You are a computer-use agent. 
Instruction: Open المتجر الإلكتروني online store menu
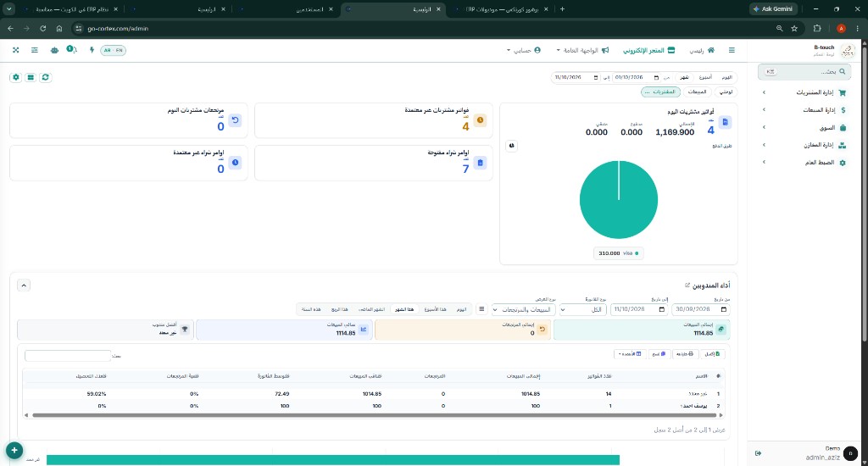click(x=648, y=50)
